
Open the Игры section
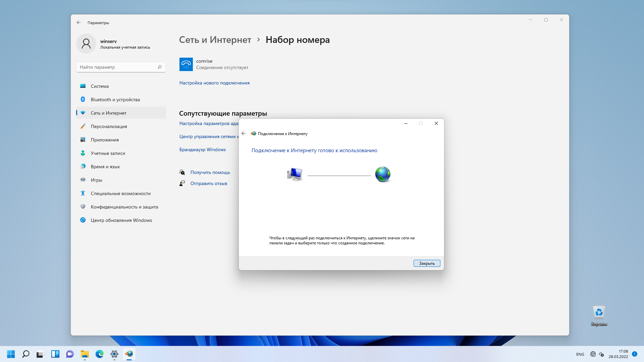pyautogui.click(x=121, y=180)
